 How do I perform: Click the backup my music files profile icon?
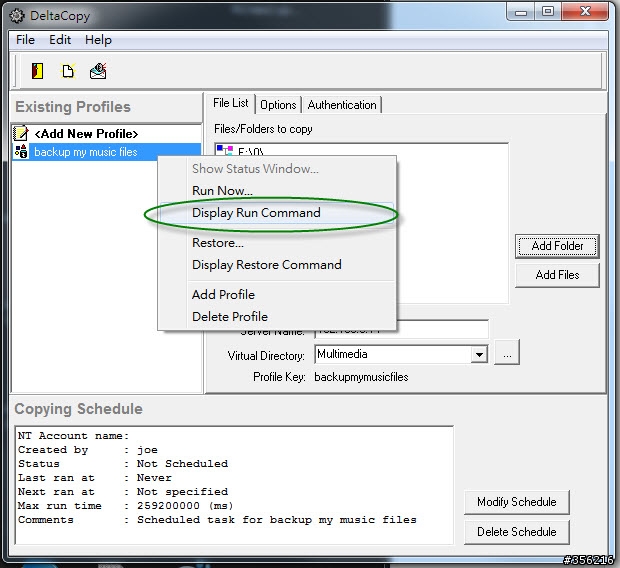(x=21, y=151)
